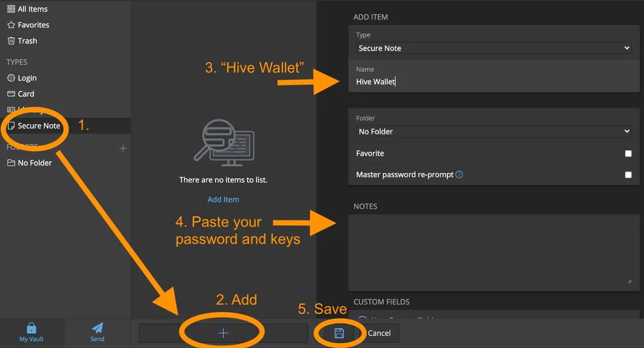644x348 pixels.
Task: Click the plus button to add item
Action: pos(223,333)
